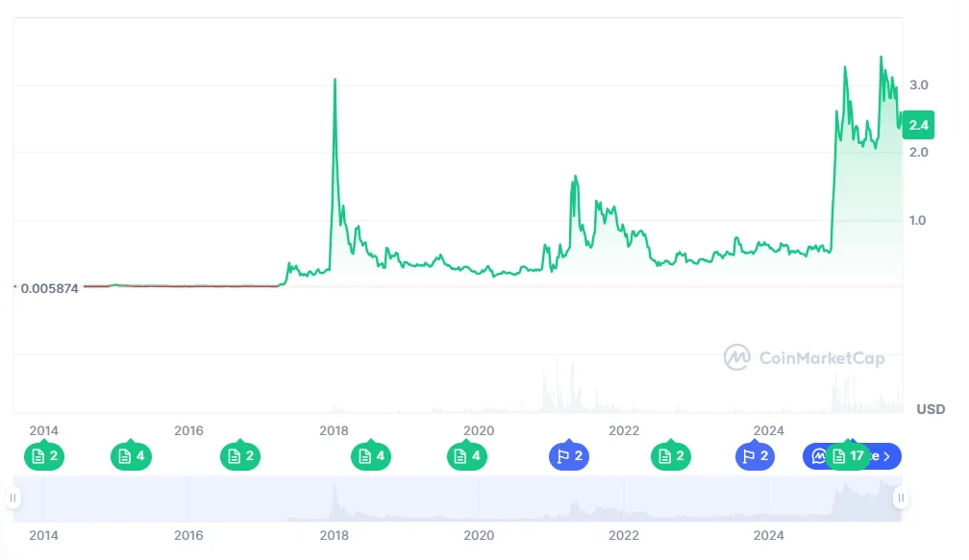Select the green event marker after 2022

click(x=671, y=456)
